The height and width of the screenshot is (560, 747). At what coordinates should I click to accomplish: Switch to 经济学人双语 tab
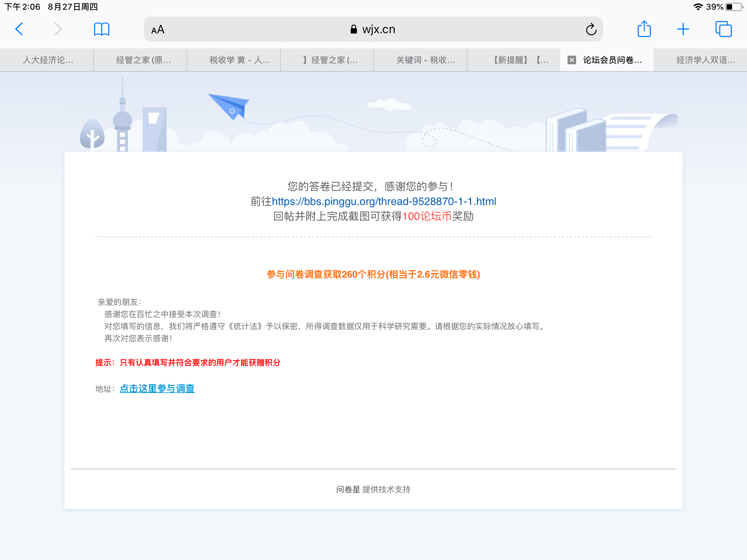(705, 60)
